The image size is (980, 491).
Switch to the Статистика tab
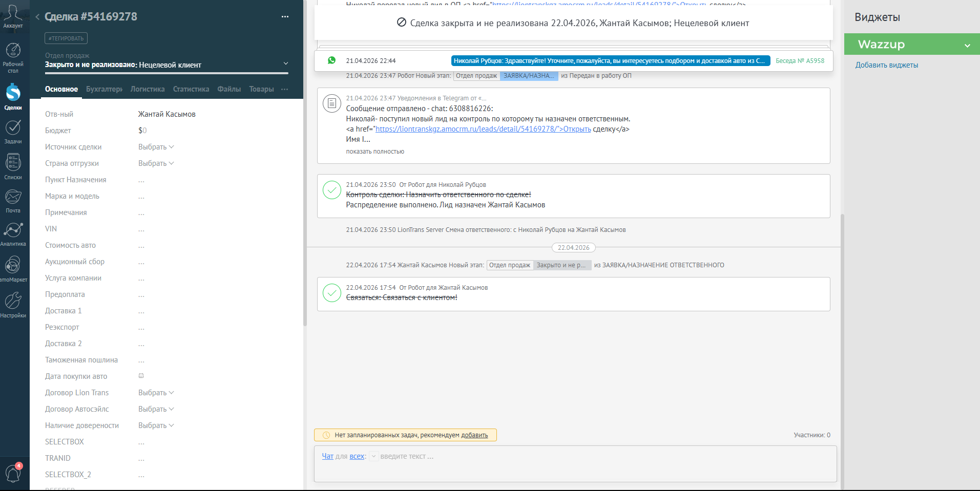pos(191,89)
